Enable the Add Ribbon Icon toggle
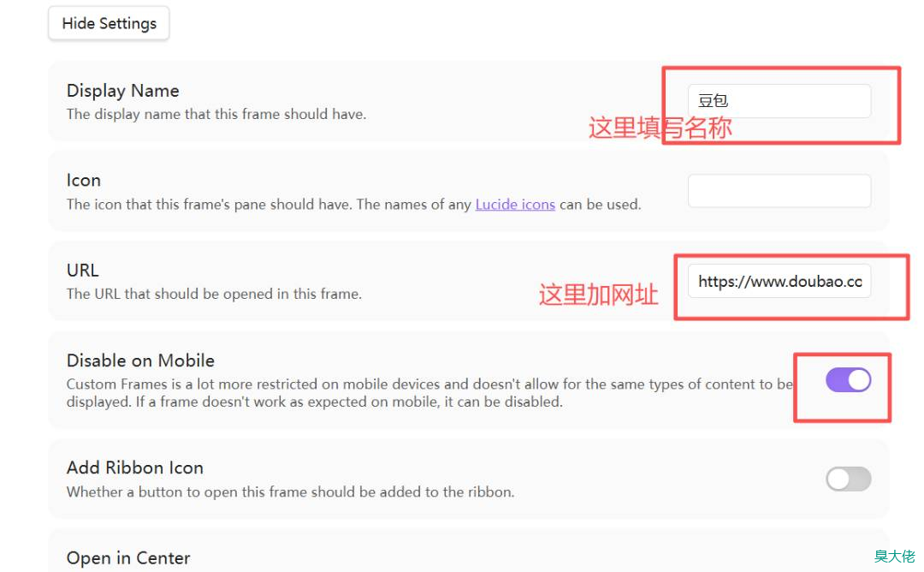 pyautogui.click(x=848, y=479)
